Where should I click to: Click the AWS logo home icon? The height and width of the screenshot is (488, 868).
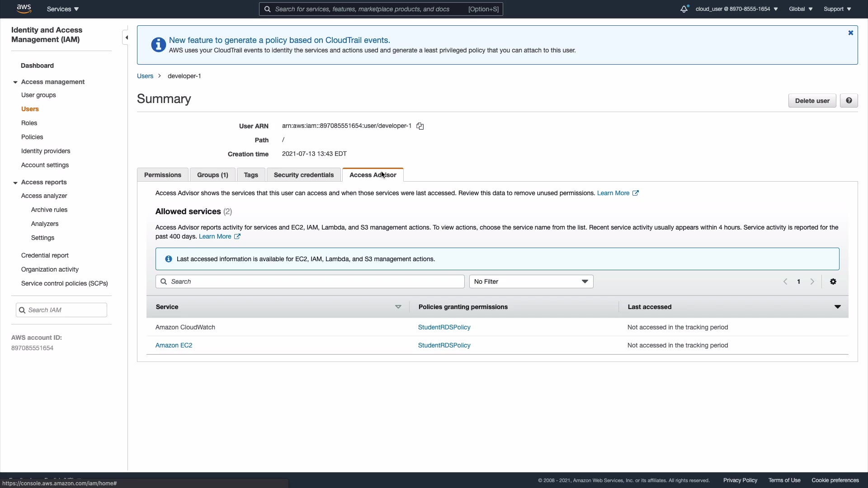coord(24,9)
